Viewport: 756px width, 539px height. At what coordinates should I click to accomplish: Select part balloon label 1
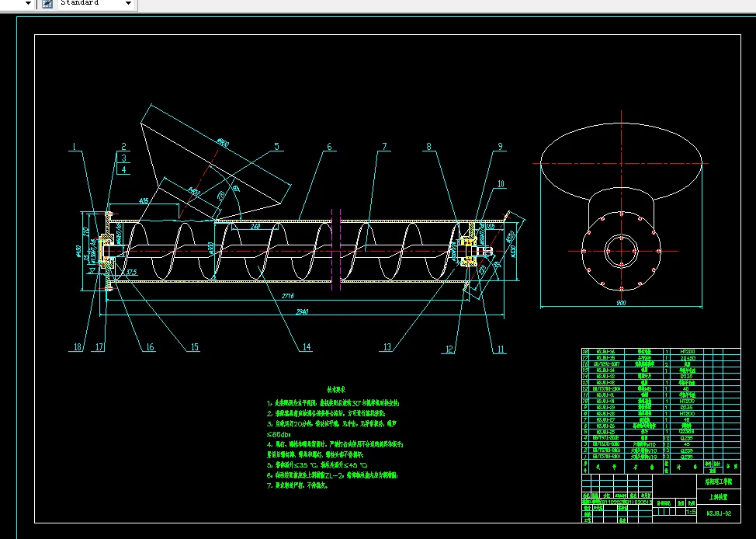pos(75,147)
